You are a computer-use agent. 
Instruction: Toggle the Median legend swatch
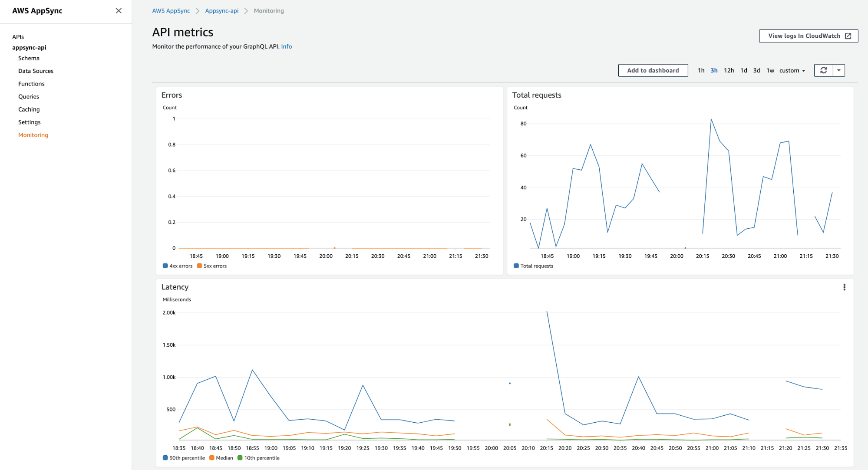pos(212,458)
